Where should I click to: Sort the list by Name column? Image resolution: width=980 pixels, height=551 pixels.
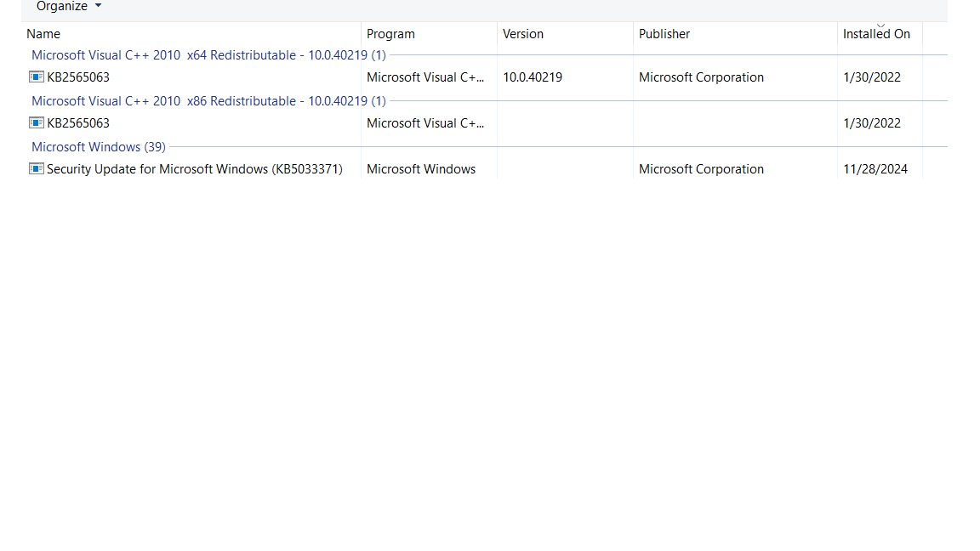pos(43,34)
